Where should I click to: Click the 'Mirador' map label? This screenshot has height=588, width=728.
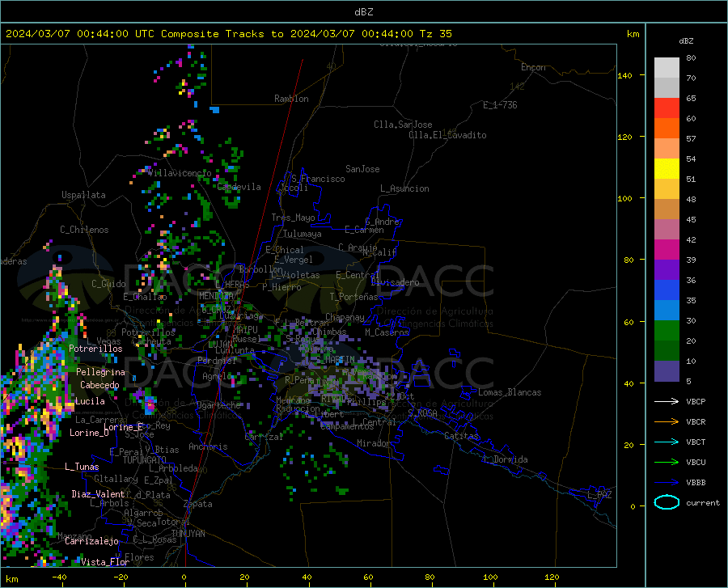(x=373, y=443)
